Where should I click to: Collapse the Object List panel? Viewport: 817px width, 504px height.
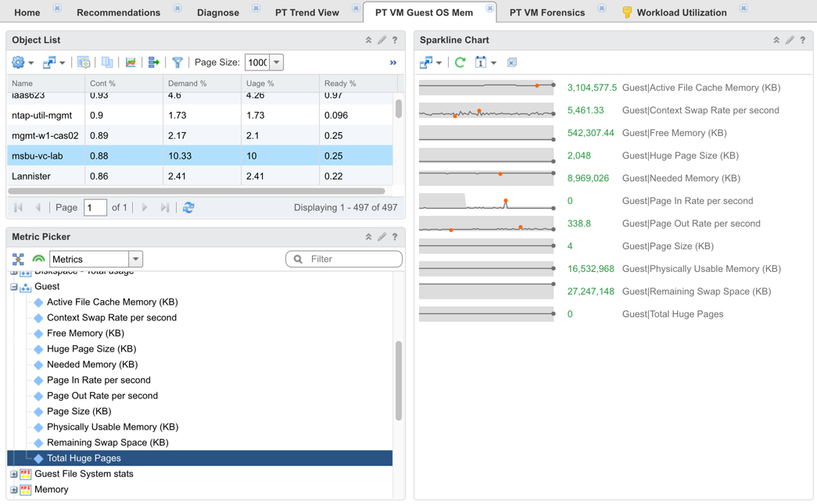tap(368, 39)
